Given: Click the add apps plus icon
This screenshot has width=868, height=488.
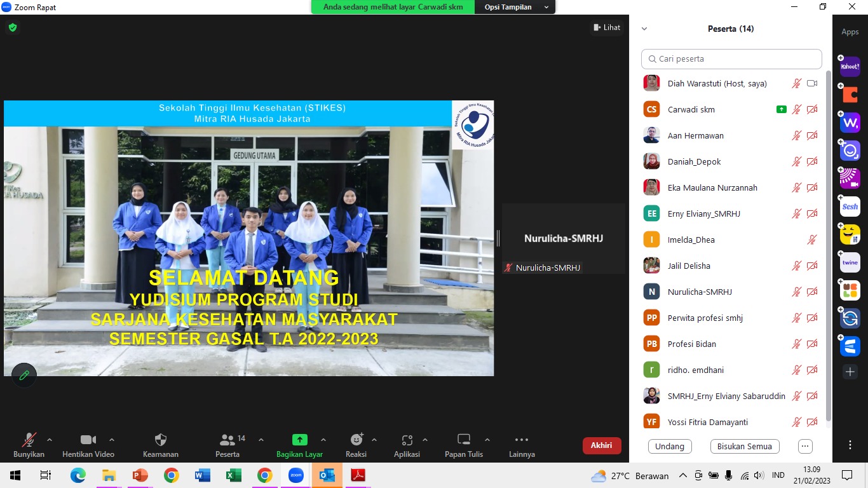Looking at the screenshot, I should coord(850,372).
